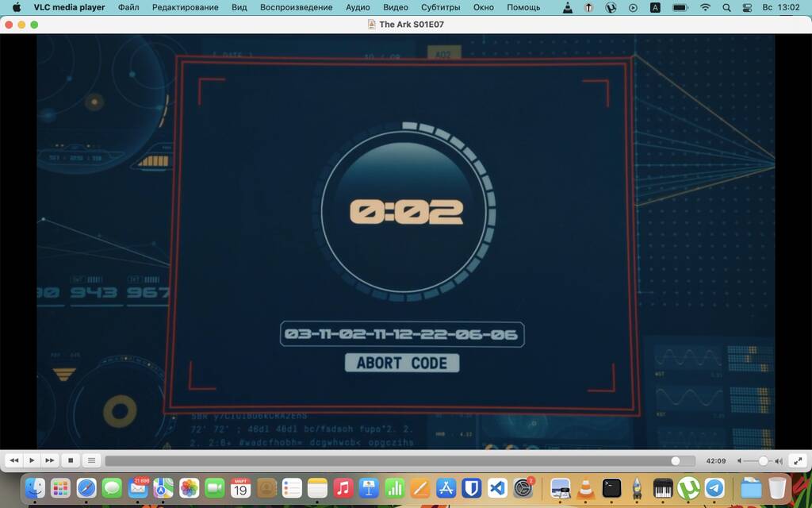Open Terminal from the Dock

tap(611, 488)
